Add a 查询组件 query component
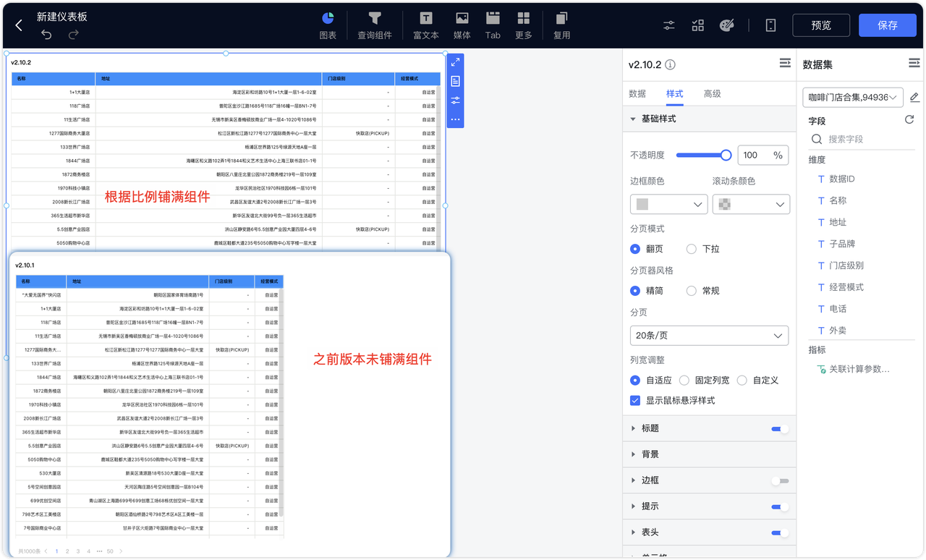926x560 pixels. point(375,25)
